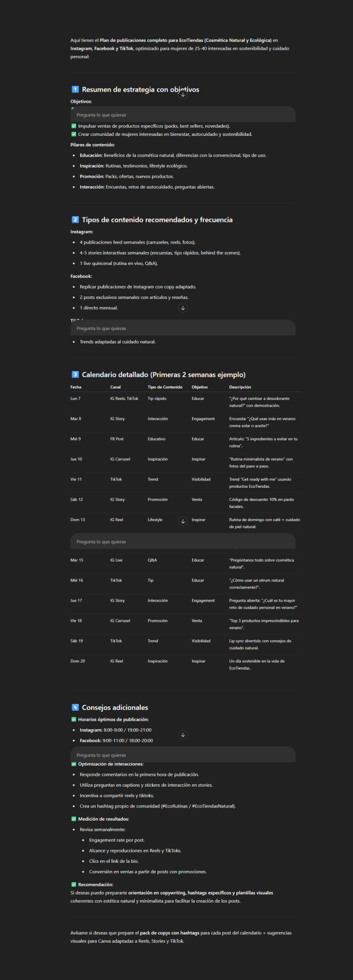Click the number 1 icon beside Resumen de estrategia

[75, 89]
